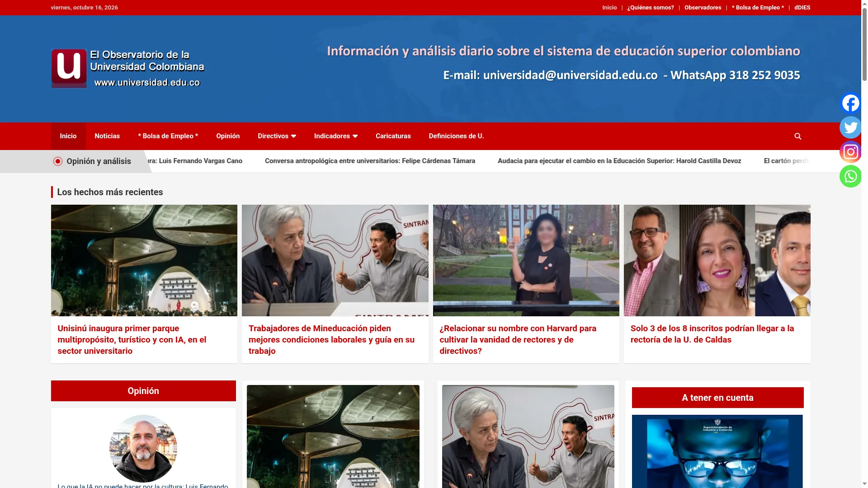Click the Opinión section header

[x=143, y=391]
